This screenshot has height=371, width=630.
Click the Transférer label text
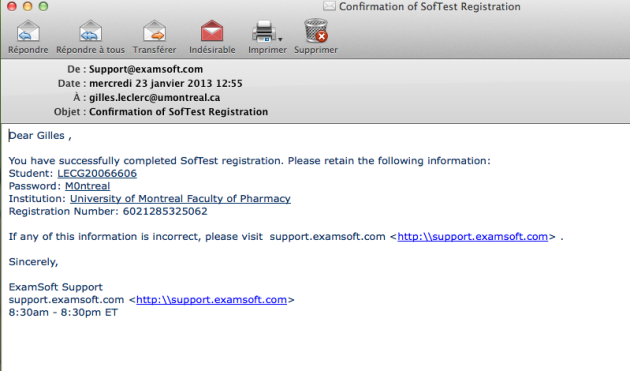pyautogui.click(x=155, y=50)
